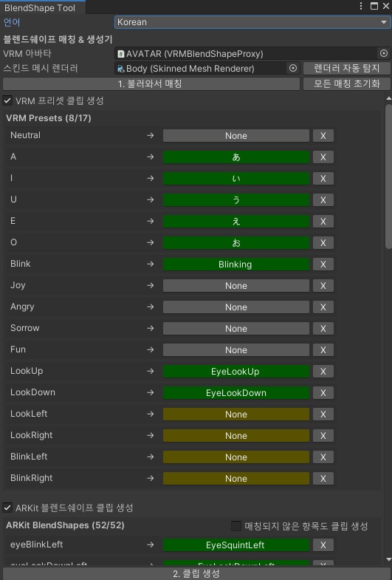The width and height of the screenshot is (392, 580).
Task: Maximize the BlendShape Tool window
Action: pyautogui.click(x=374, y=7)
